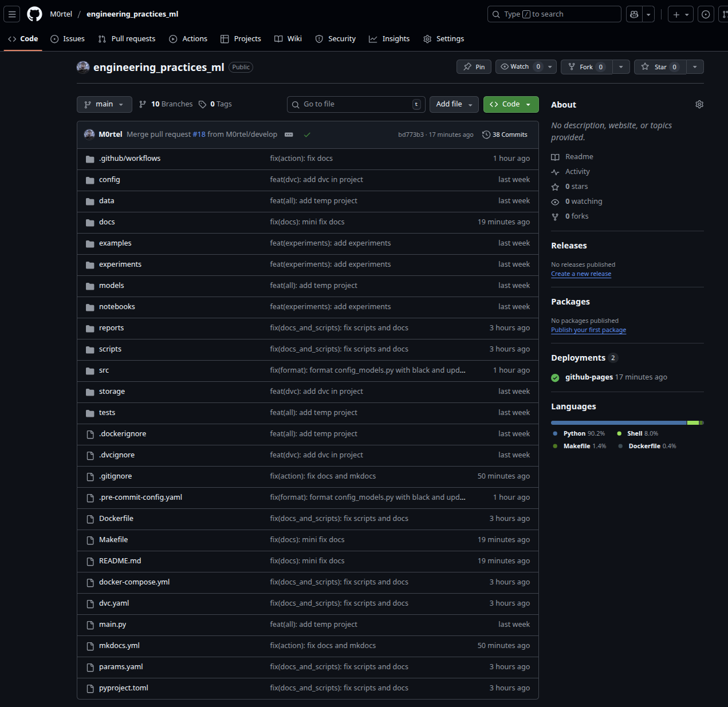728x707 pixels.
Task: Pin the repository to profile
Action: (x=474, y=67)
